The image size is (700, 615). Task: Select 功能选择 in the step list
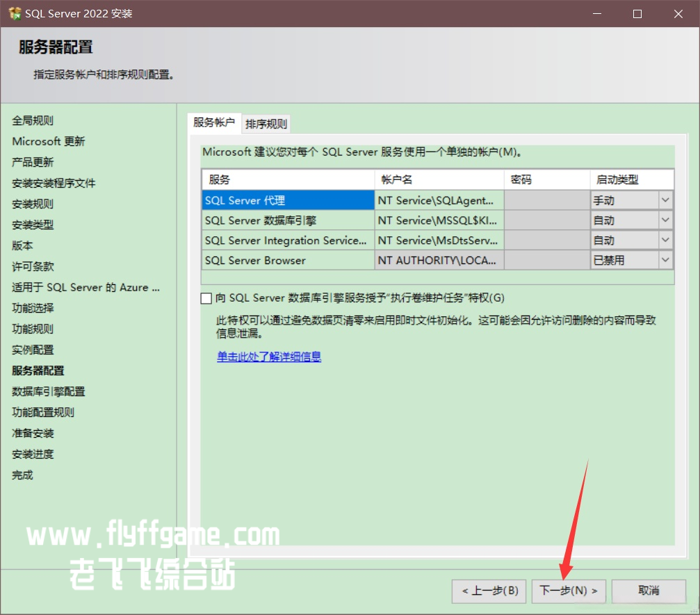[33, 308]
